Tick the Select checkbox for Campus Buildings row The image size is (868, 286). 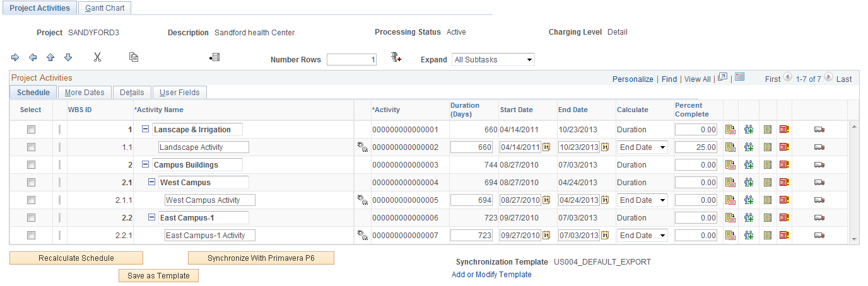(31, 164)
